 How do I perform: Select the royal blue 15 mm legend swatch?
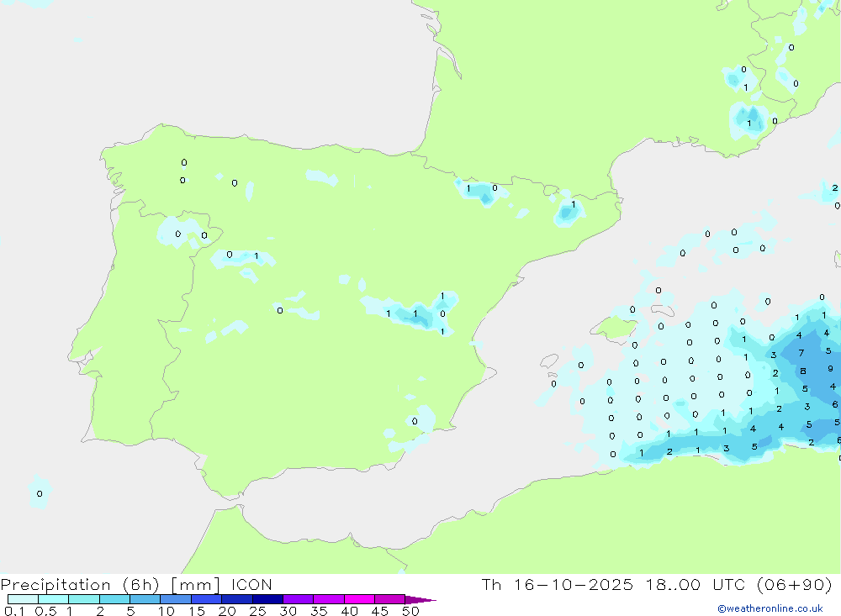207,599
